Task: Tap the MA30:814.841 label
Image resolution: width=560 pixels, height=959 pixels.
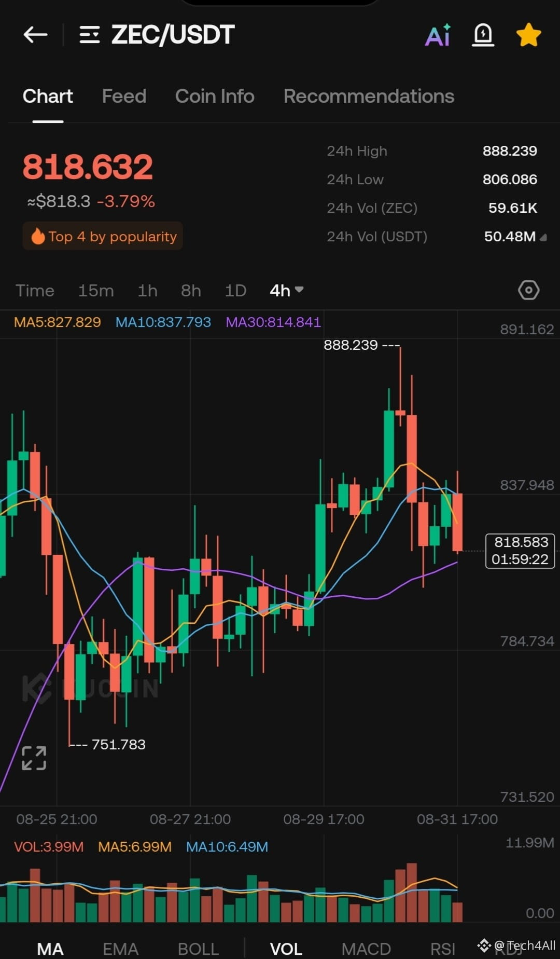Action: 273,322
